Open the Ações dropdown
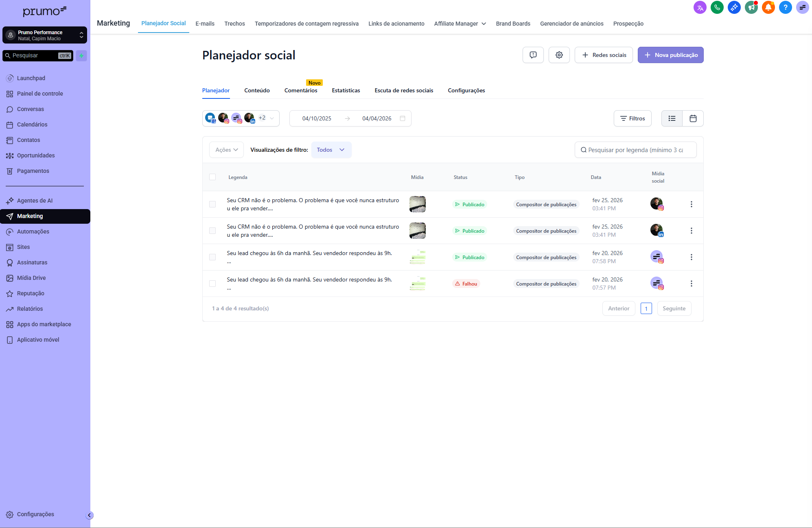 pyautogui.click(x=226, y=150)
